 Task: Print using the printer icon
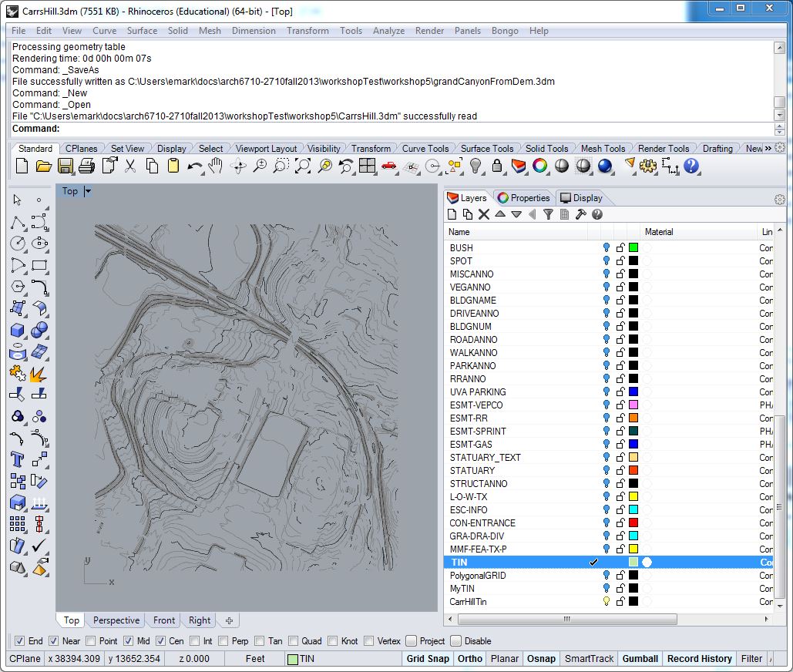(87, 166)
